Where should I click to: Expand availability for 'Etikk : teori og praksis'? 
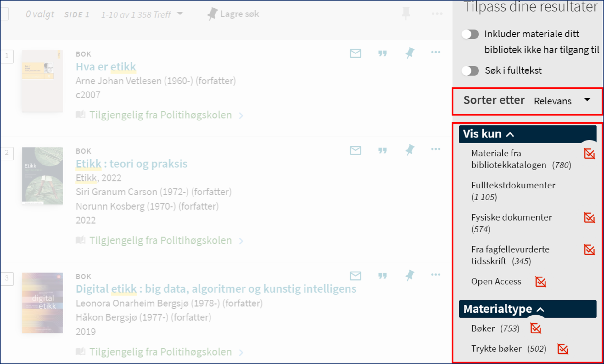point(160,240)
